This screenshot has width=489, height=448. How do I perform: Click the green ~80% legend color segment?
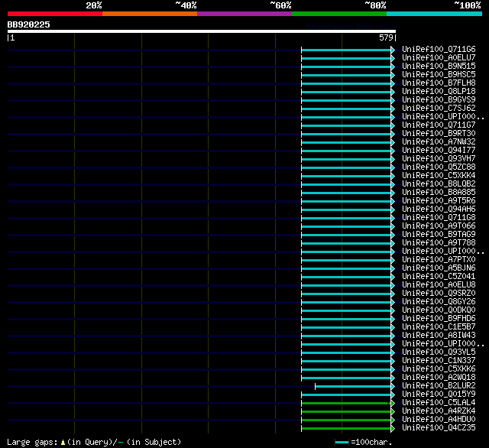click(339, 14)
